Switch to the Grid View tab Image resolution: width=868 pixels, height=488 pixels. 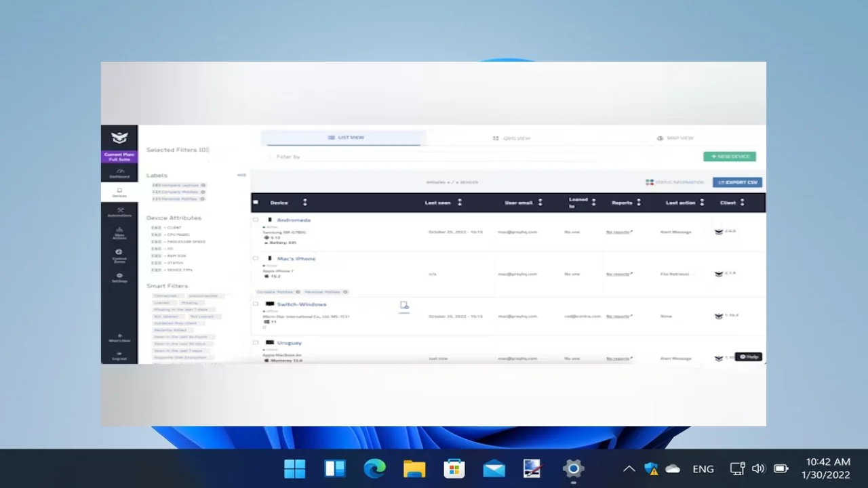pos(511,138)
